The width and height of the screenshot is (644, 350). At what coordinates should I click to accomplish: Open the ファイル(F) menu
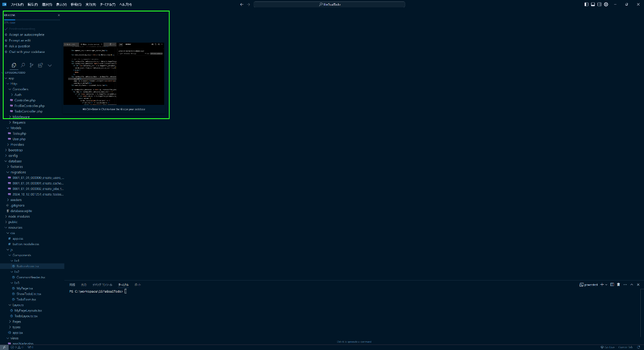[x=17, y=4]
